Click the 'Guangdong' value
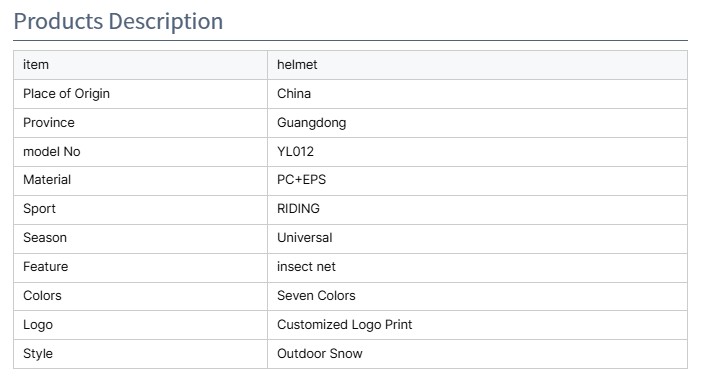Viewport: 707px width, 382px height. click(x=312, y=123)
